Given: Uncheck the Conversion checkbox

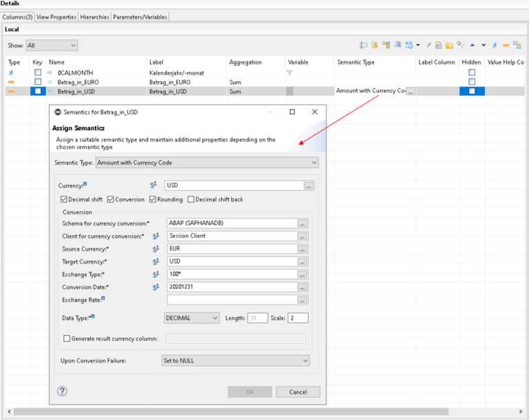Looking at the screenshot, I should tap(110, 200).
